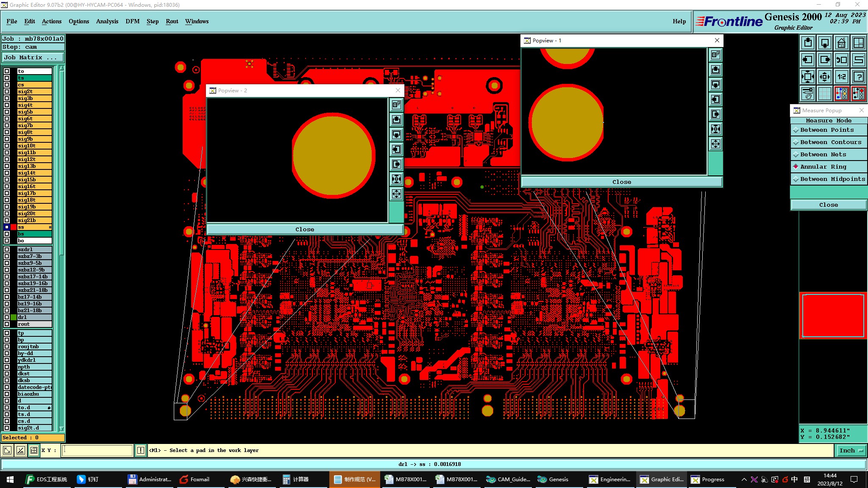The image size is (868, 488).
Task: Toggle the checkbox for layer sig2t
Action: 7,91
